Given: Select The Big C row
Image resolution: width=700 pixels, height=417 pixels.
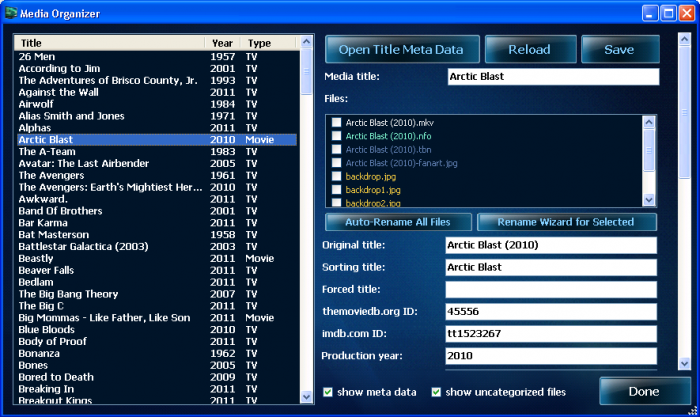Looking at the screenshot, I should [157, 306].
